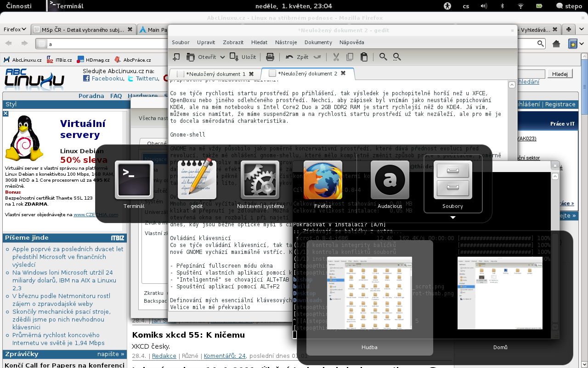The image size is (588, 368).
Task: Open the Upravit menu in gedit
Action: (206, 42)
